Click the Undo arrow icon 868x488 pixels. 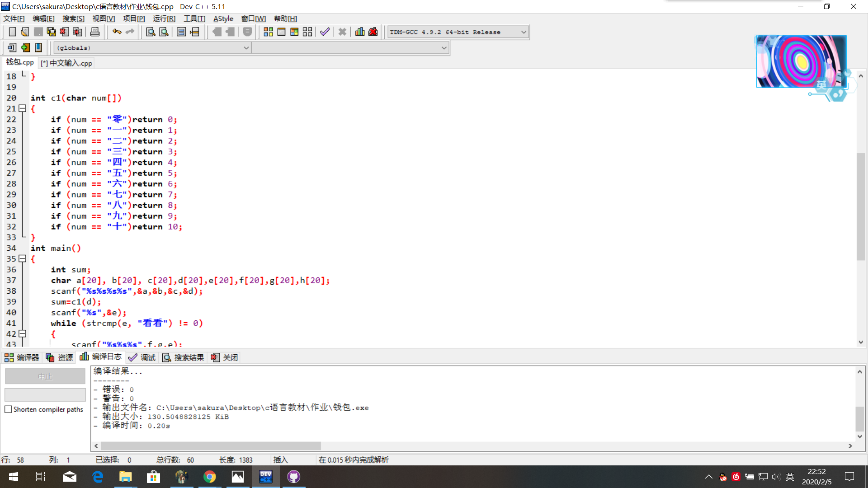coord(117,32)
